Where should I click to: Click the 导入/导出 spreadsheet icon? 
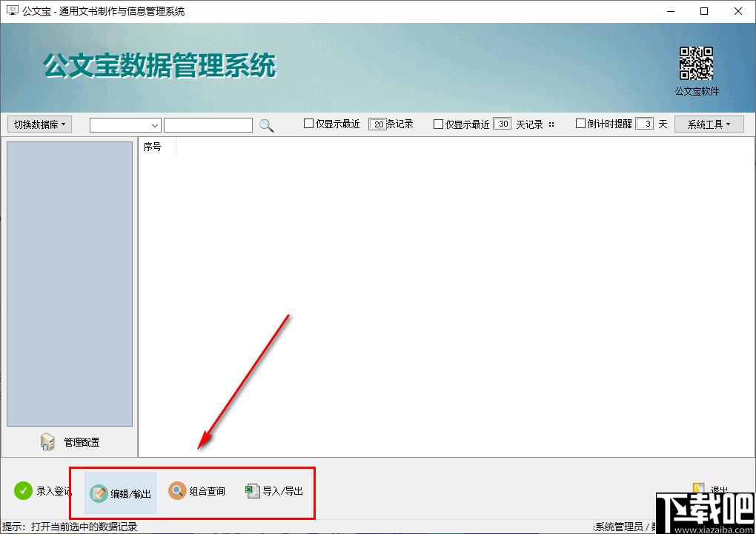click(x=252, y=490)
